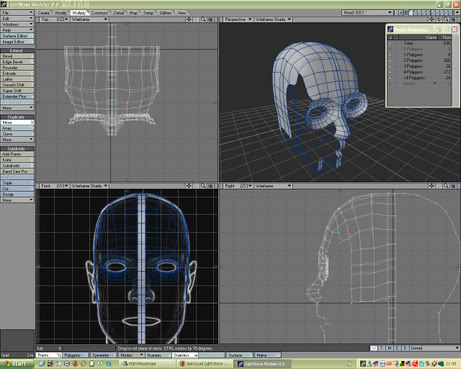This screenshot has width=461, height=369.
Task: Select the Bevel tool
Action: [x=17, y=56]
